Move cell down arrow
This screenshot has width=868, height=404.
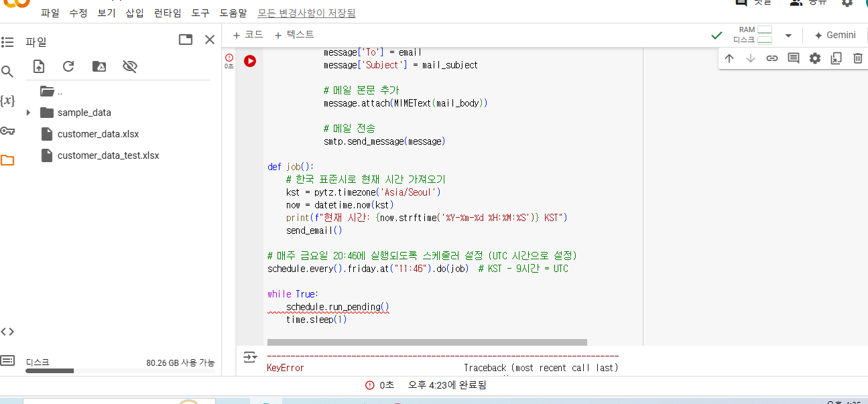[x=751, y=58]
